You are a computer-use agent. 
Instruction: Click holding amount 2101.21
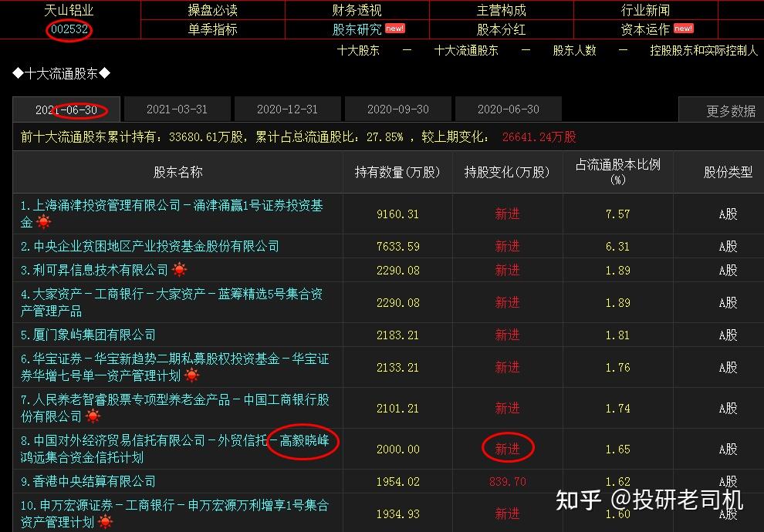[397, 409]
